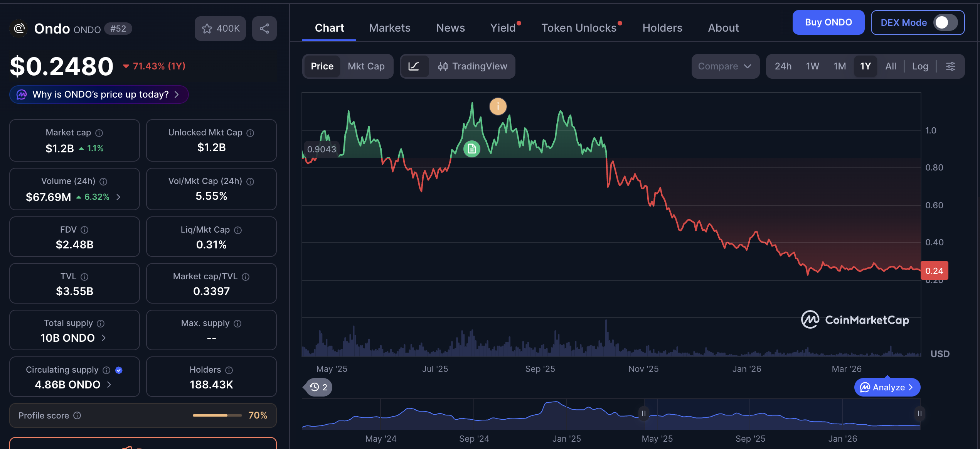Toggle Log scale on the chart
Viewport: 980px width, 449px height.
click(920, 66)
